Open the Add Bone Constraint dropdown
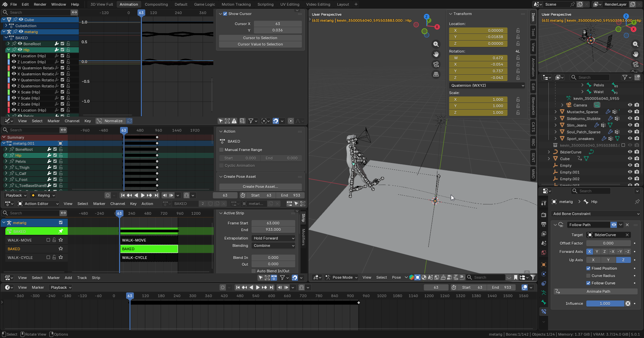Image resolution: width=644 pixels, height=338 pixels. 596,214
